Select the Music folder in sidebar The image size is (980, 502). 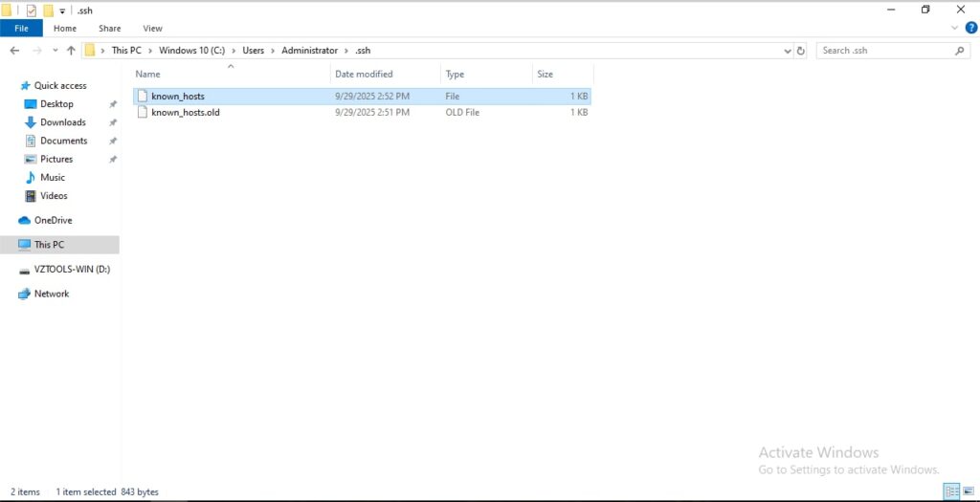tap(53, 177)
